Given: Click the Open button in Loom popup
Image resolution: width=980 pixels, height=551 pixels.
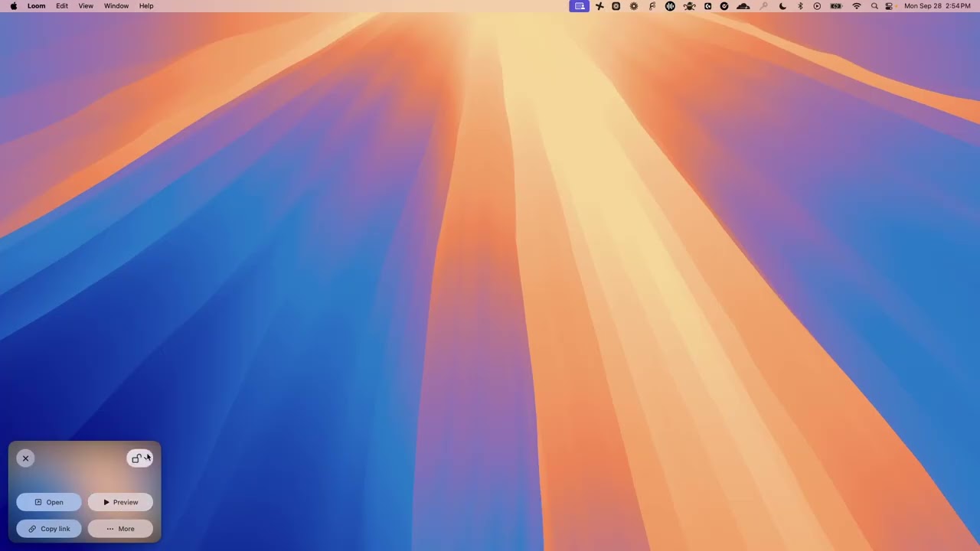Looking at the screenshot, I should [x=49, y=502].
